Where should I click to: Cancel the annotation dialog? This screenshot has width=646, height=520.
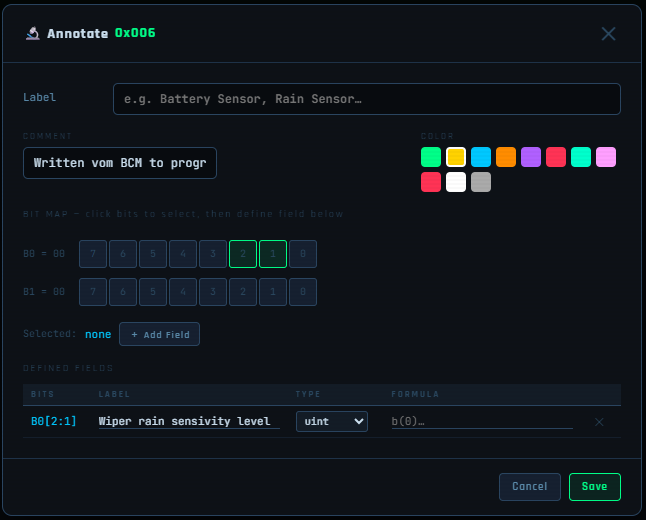click(x=530, y=487)
